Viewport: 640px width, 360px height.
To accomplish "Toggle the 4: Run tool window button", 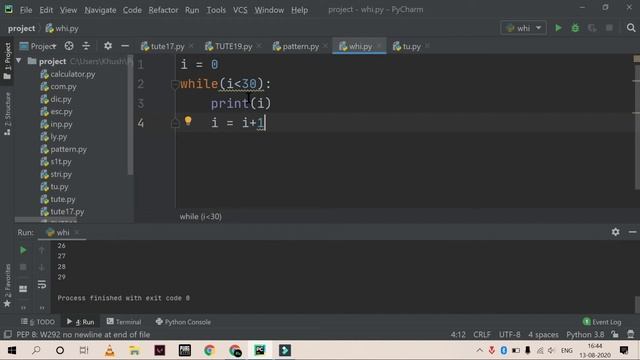I will click(x=80, y=322).
